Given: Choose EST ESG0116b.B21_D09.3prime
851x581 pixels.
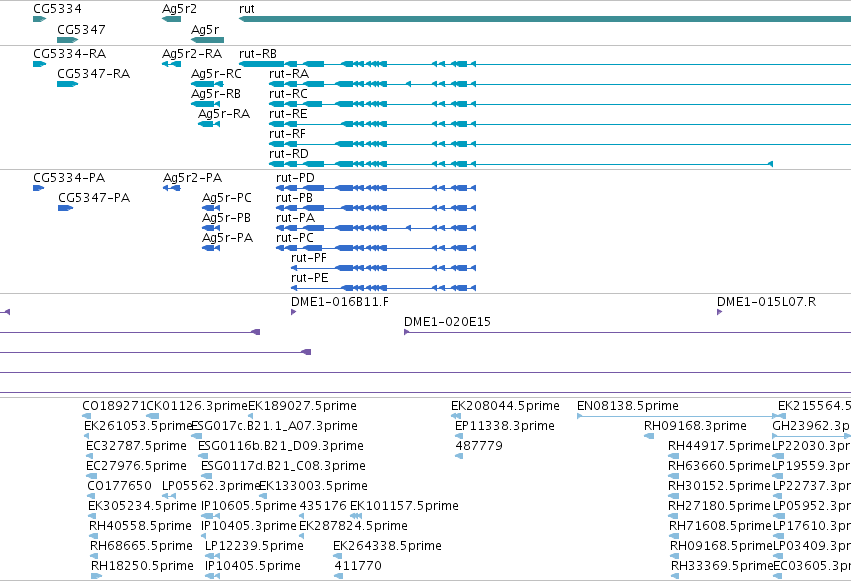Looking at the screenshot, I should (281, 446).
